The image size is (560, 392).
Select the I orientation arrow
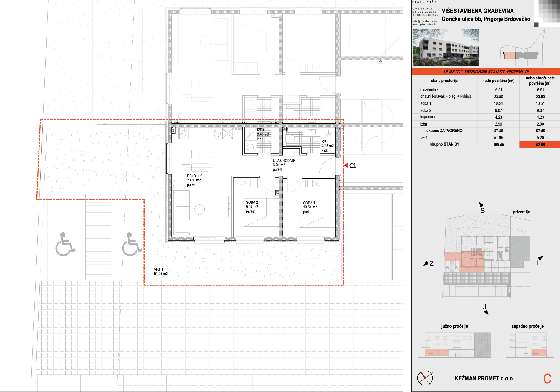click(x=540, y=258)
